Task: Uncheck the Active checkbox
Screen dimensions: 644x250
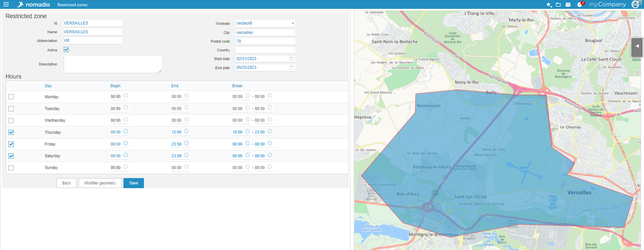Action: pyautogui.click(x=66, y=49)
